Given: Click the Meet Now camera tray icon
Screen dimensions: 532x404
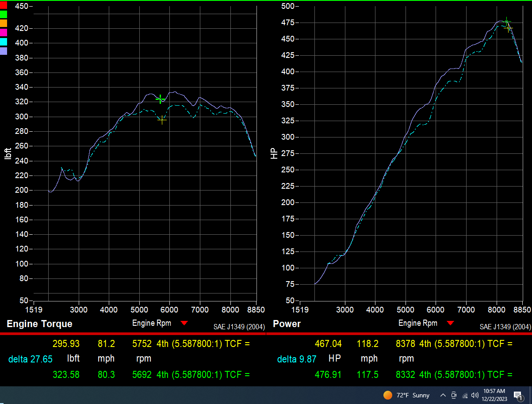Looking at the screenshot, I should tap(454, 395).
